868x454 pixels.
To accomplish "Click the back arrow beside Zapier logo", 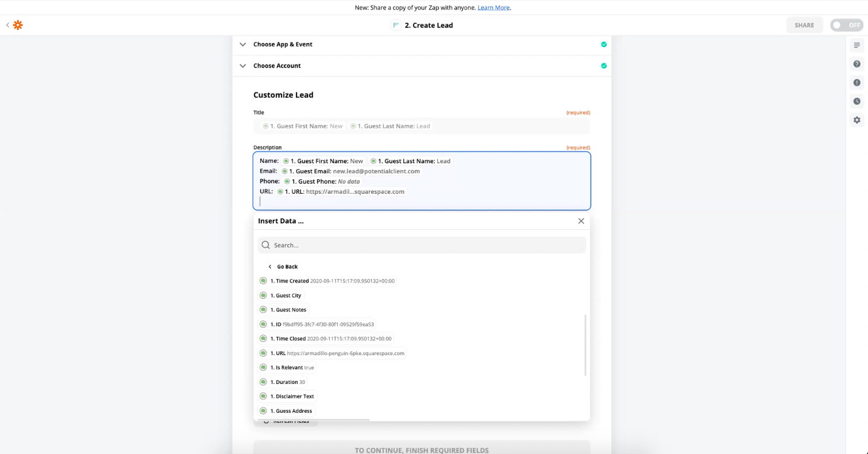I will [7, 25].
